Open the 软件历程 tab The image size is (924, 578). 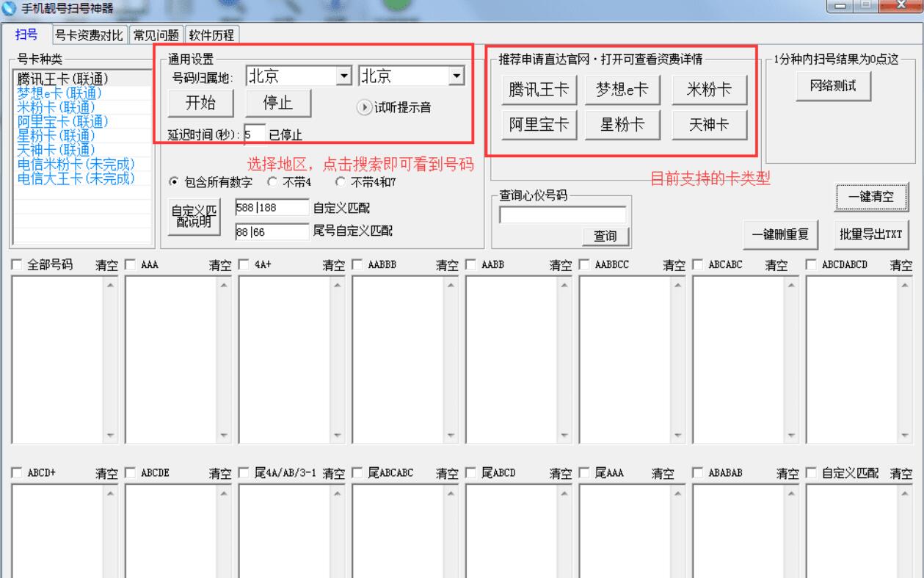pos(213,35)
